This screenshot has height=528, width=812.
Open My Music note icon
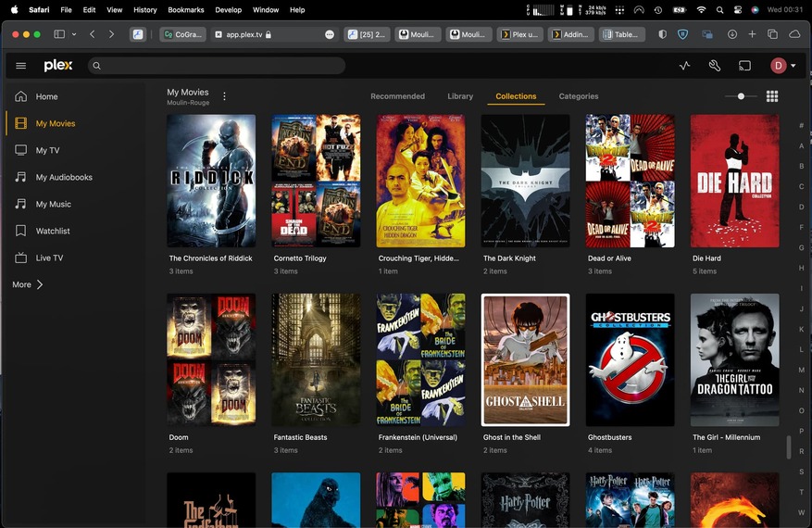[20, 204]
